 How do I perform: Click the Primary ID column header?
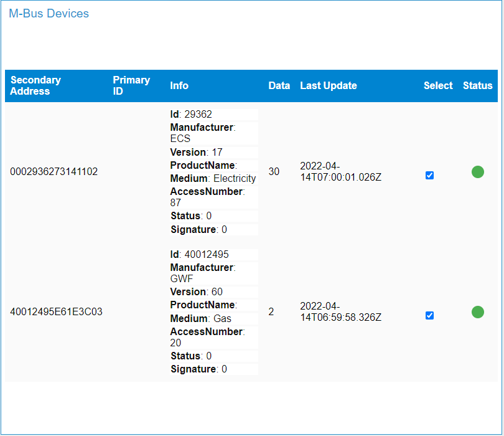coord(131,85)
